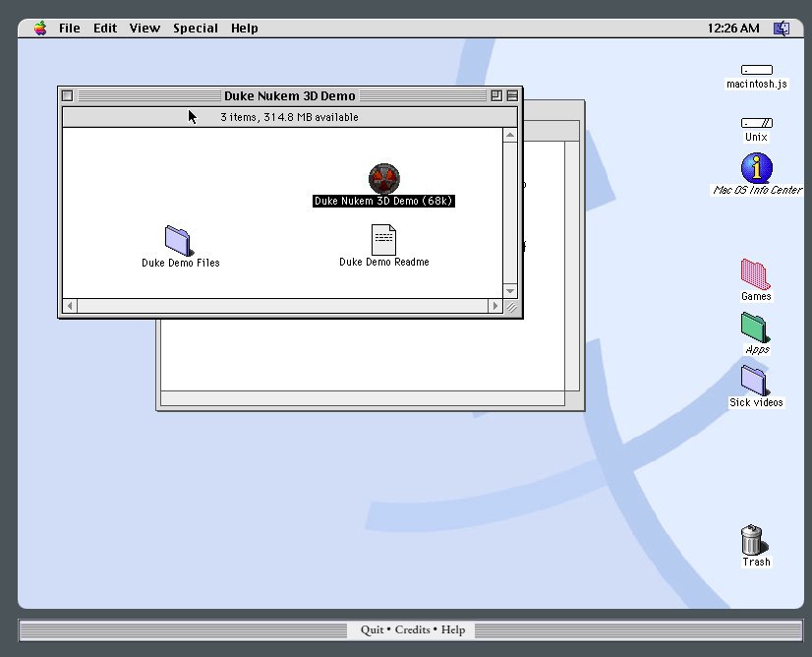Image resolution: width=812 pixels, height=657 pixels.
Task: Select the Duke Demo Files folder icon
Action: [x=179, y=240]
